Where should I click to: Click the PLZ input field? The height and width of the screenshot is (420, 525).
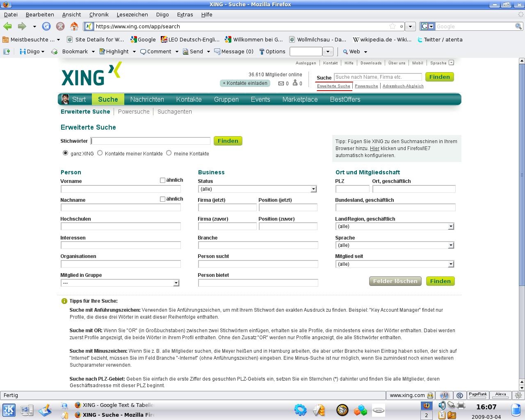pos(352,189)
